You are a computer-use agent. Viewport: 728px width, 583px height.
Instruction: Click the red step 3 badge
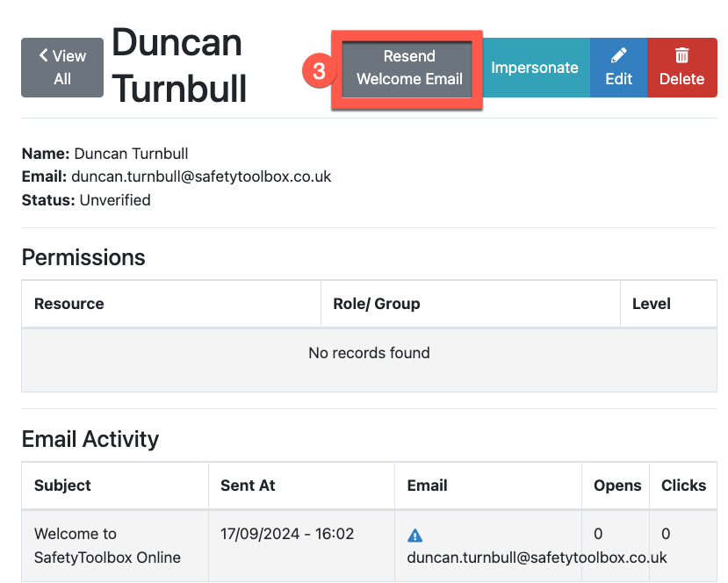point(320,71)
